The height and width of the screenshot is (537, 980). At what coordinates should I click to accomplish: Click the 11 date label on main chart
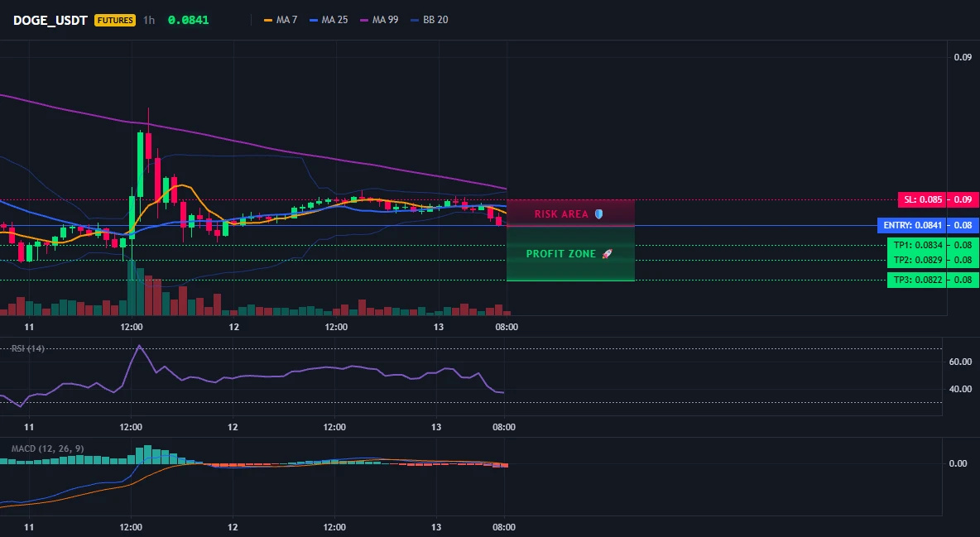coord(29,327)
